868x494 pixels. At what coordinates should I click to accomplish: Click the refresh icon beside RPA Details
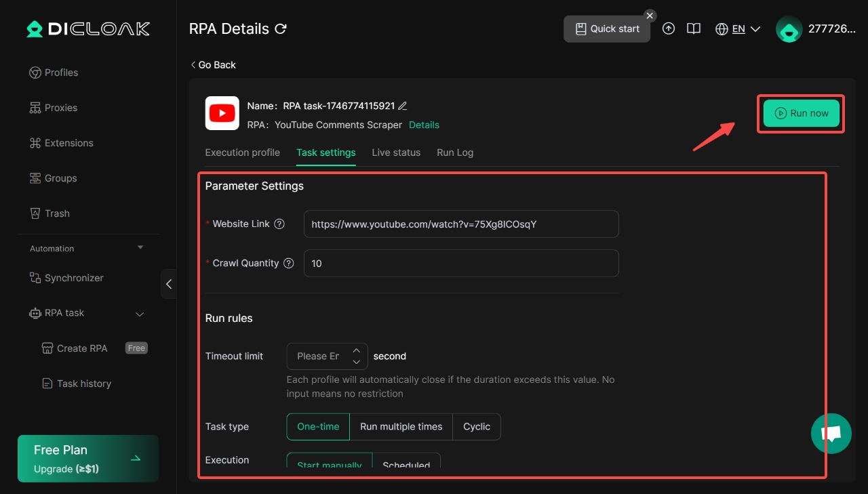click(x=281, y=29)
